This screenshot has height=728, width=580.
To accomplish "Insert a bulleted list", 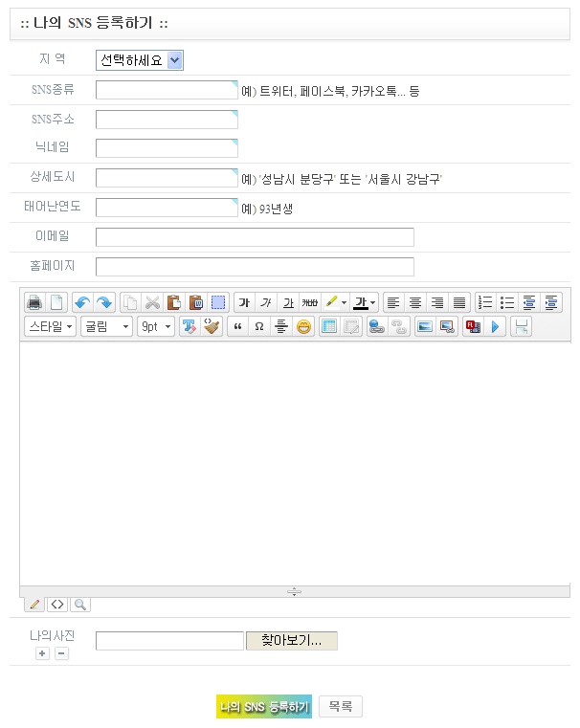I will click(x=507, y=302).
